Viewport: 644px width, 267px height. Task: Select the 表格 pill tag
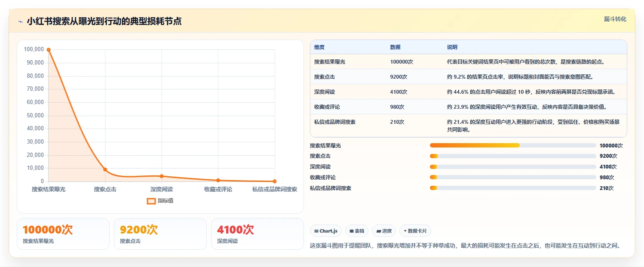coord(357,231)
